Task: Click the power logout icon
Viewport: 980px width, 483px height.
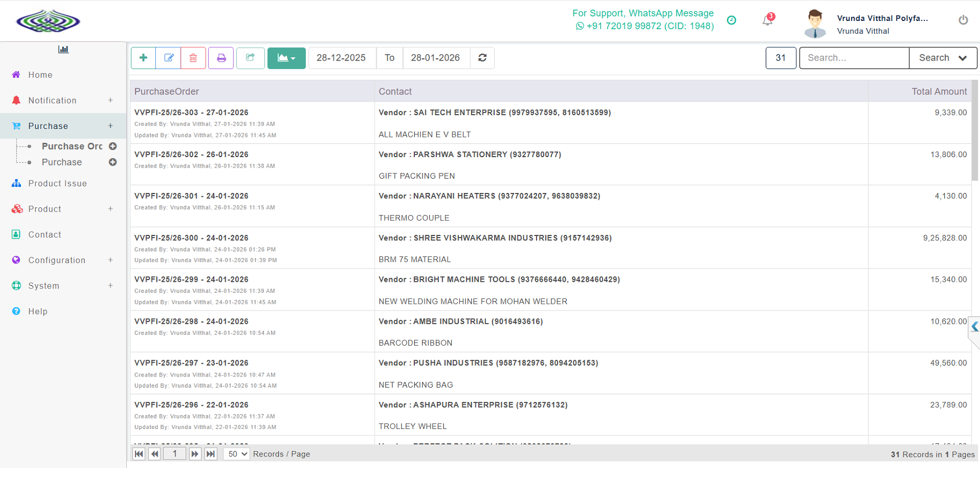Action: click(x=963, y=20)
